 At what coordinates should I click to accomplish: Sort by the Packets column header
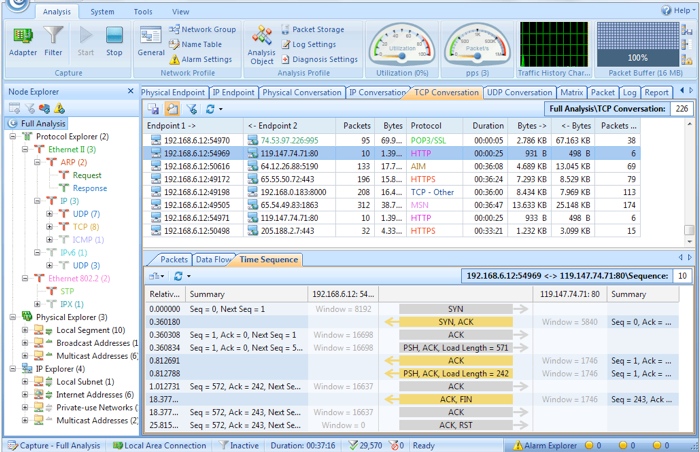pyautogui.click(x=355, y=126)
